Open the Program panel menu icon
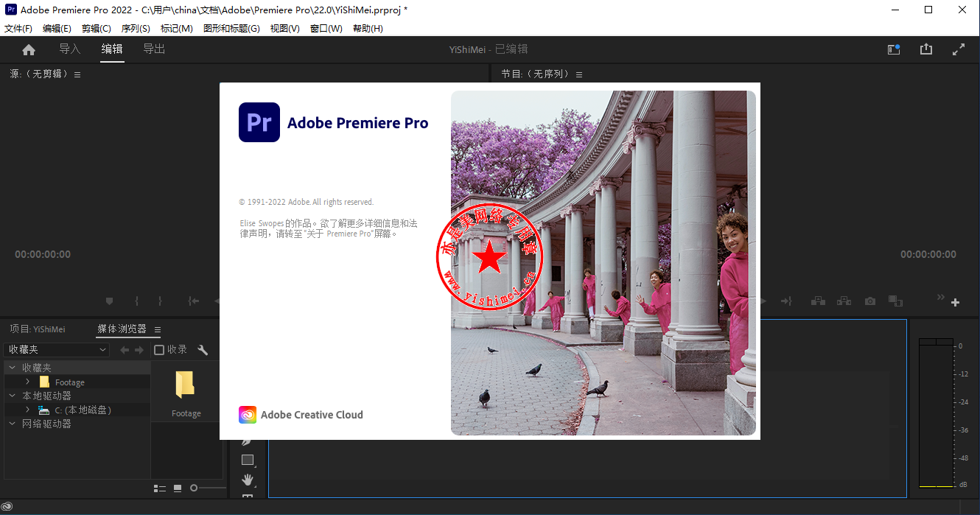The height and width of the screenshot is (515, 980). point(579,74)
